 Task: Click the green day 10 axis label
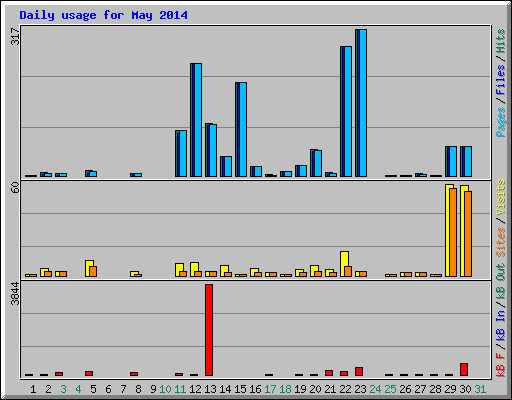(x=165, y=389)
